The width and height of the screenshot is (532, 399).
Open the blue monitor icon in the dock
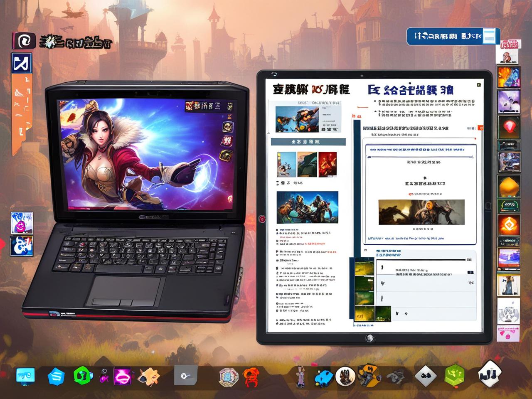[x=25, y=376]
